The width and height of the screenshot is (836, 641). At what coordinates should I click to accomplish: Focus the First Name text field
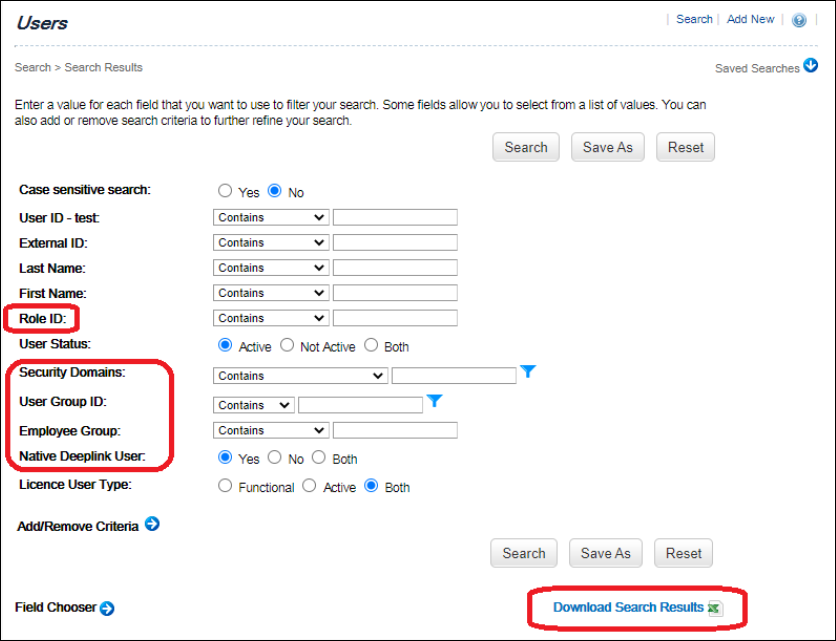coord(395,293)
